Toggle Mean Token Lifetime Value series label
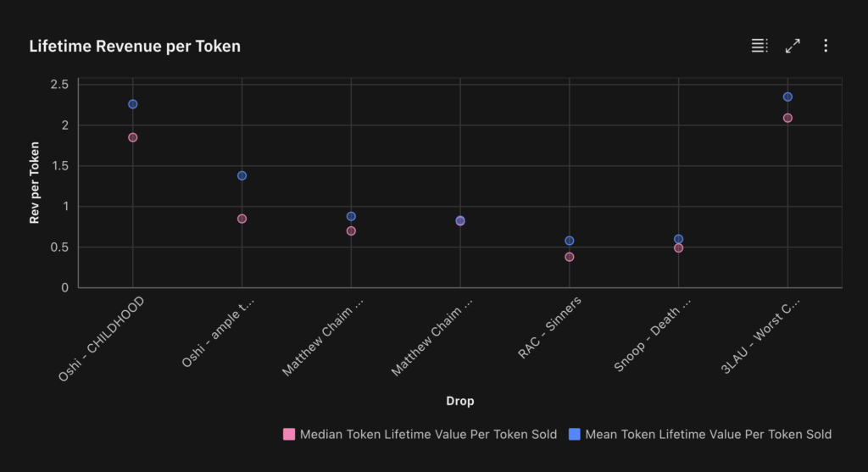The height and width of the screenshot is (472, 868). [x=709, y=435]
